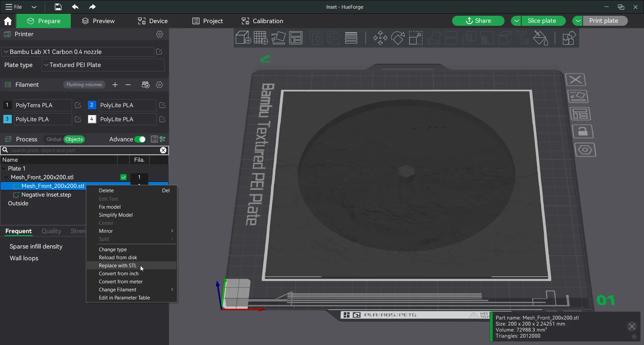644x345 pixels.
Task: Open the Calibration tab
Action: [262, 21]
